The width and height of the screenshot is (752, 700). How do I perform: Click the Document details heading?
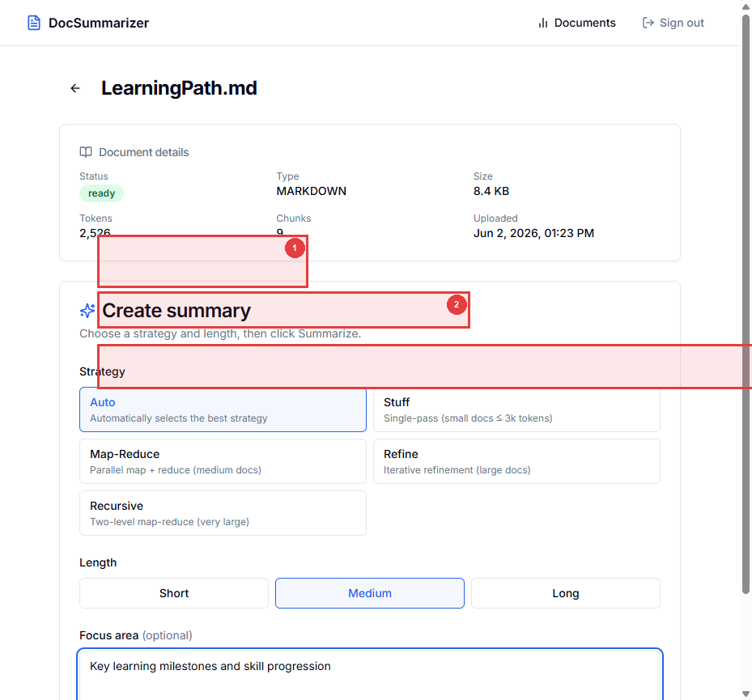[x=144, y=152]
